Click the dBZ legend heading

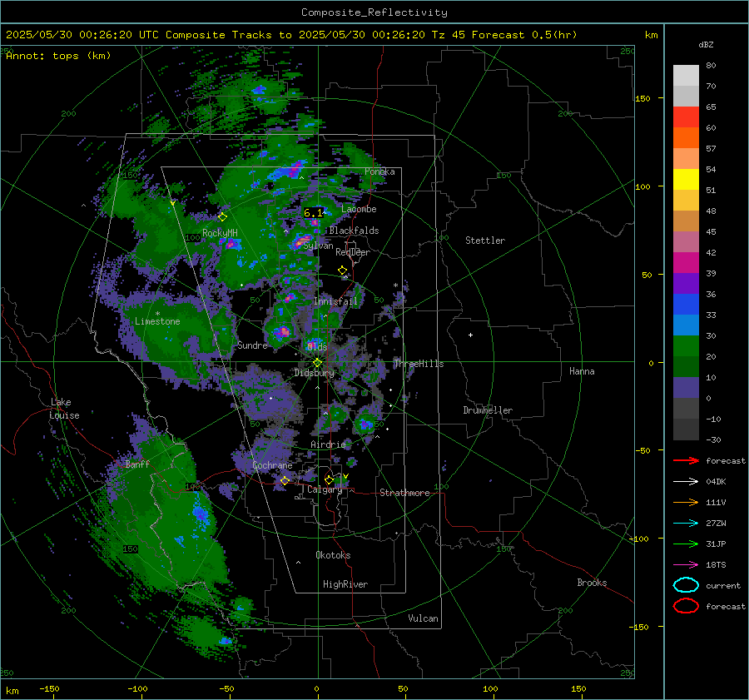coord(706,44)
